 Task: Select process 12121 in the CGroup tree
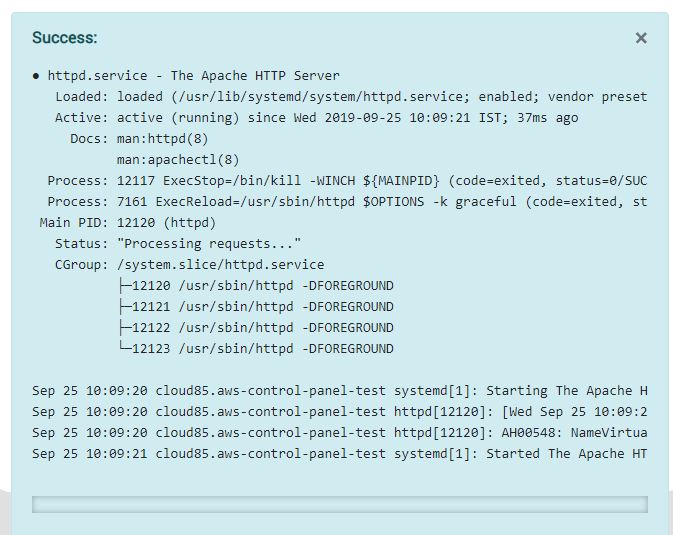256,307
